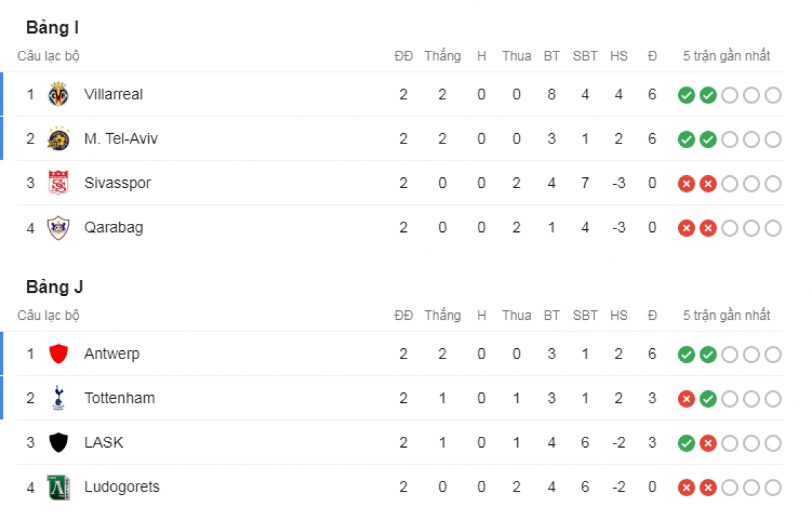Viewport: 812px width, 520px height.
Task: Click Qarabag's second red loss mark
Action: (708, 229)
